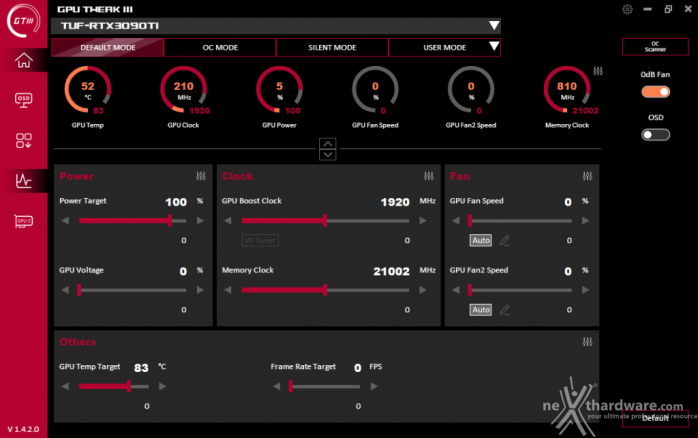Launch GPU-Z from the sidebar
The width and height of the screenshot is (698, 438).
24,221
